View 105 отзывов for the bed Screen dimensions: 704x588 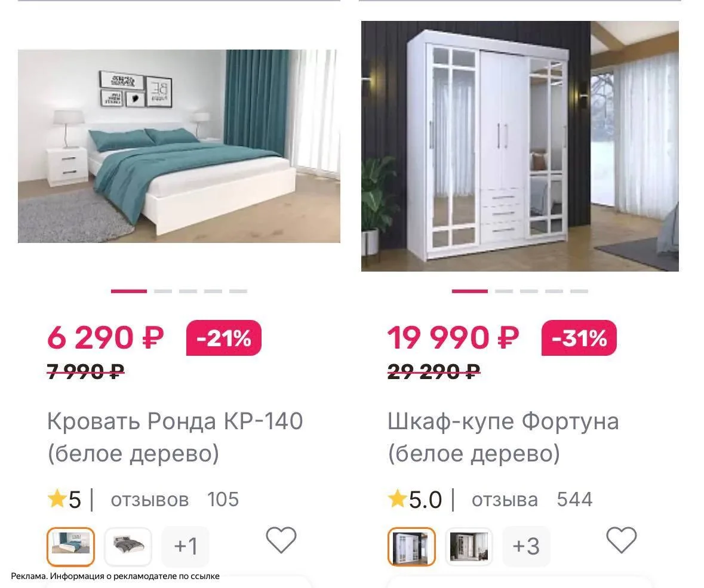pyautogui.click(x=174, y=500)
